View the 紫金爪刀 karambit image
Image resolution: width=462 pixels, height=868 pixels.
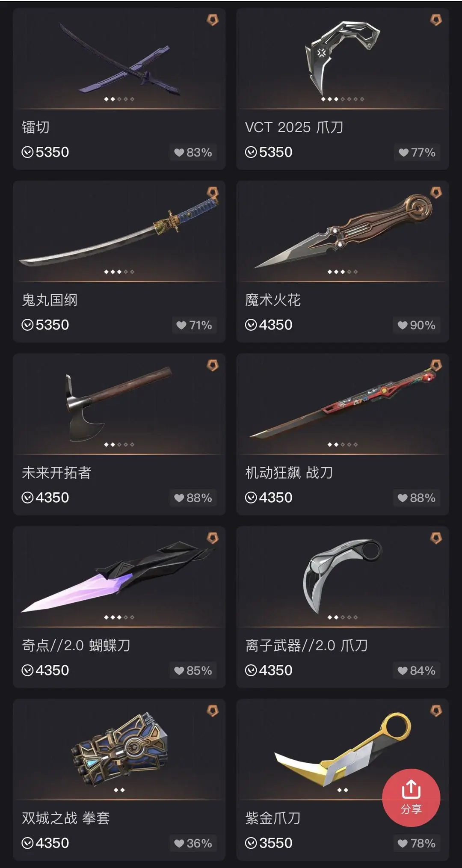342,749
